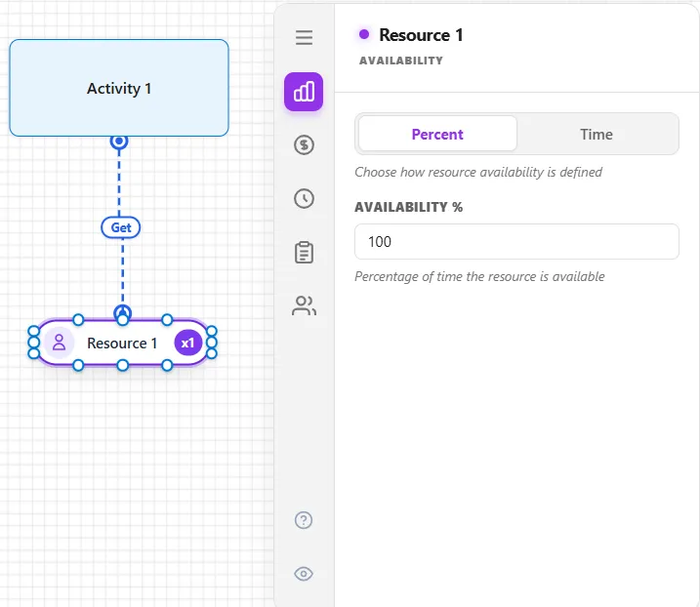Click the Resource 1 panel title
The height and width of the screenshot is (607, 700).
[421, 35]
